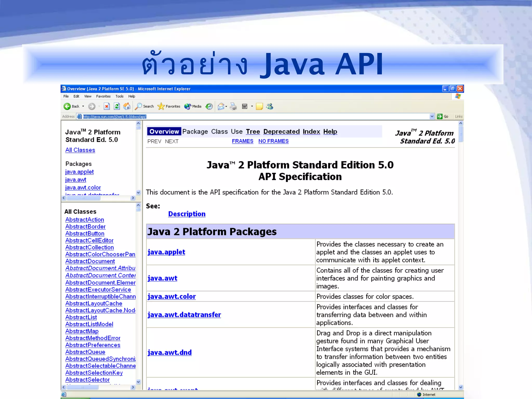This screenshot has height=399, width=532.
Task: Open the AbstractAction class link
Action: (85, 220)
